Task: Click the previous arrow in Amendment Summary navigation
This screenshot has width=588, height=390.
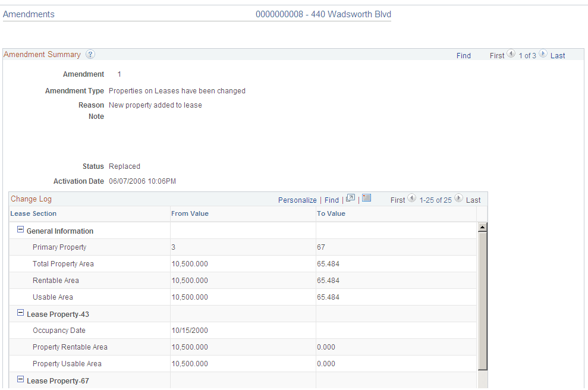Action: [x=512, y=54]
